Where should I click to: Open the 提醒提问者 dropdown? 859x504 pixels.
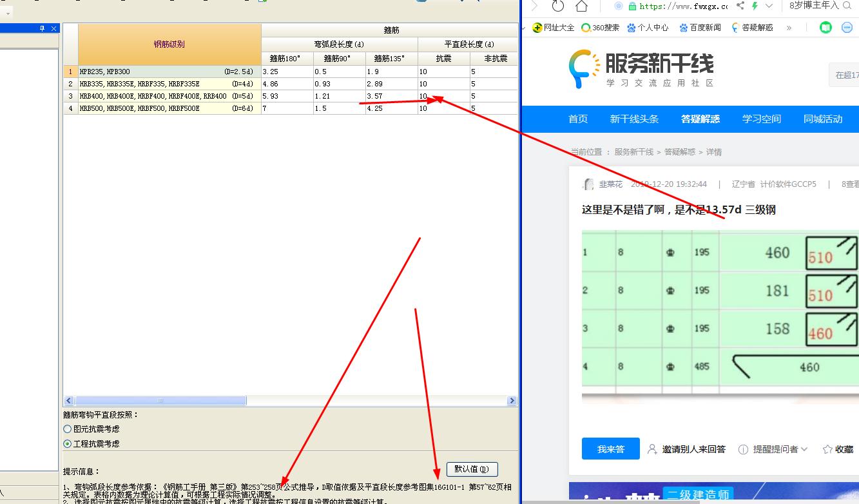773,449
